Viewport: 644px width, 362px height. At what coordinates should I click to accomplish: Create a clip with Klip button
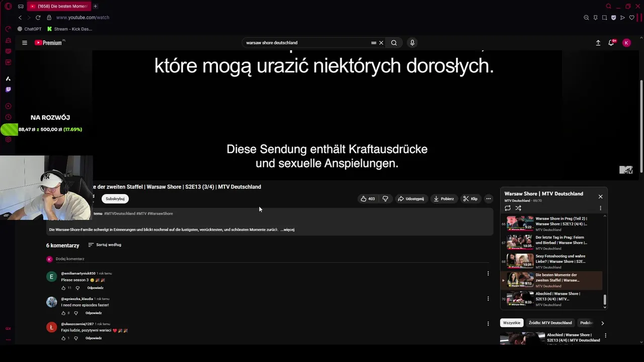pyautogui.click(x=470, y=199)
